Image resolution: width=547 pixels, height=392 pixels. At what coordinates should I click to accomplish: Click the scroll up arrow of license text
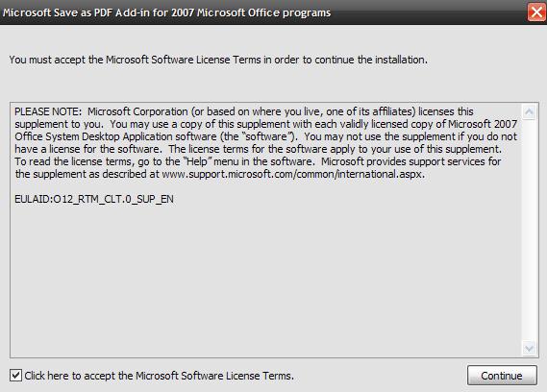click(529, 111)
